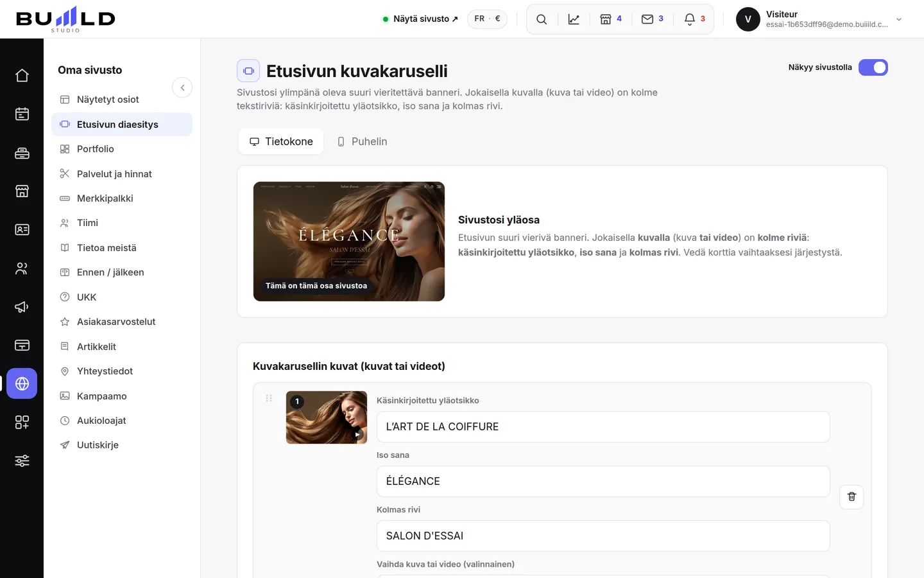Open the Näytä sivusto link
924x578 pixels.
(x=420, y=19)
